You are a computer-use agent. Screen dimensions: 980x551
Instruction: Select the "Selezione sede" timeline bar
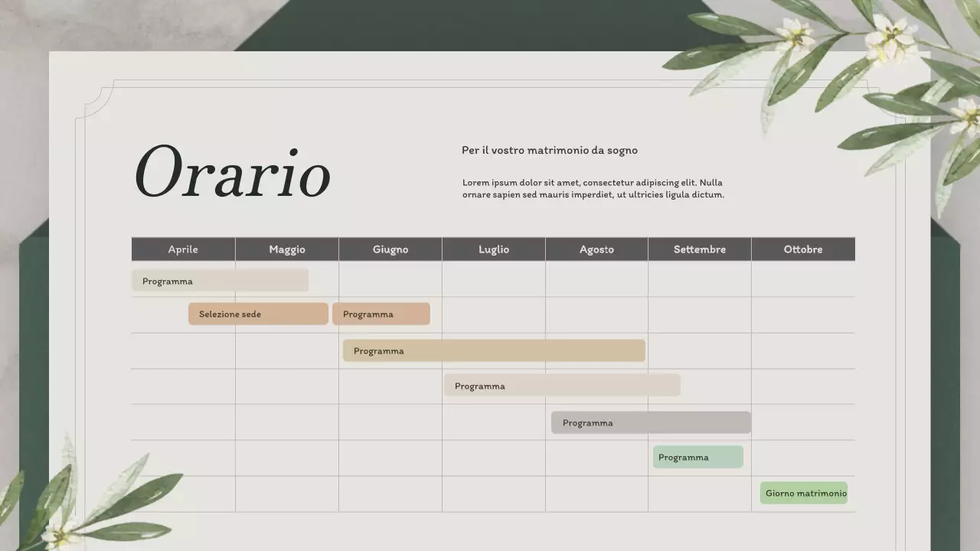point(258,314)
